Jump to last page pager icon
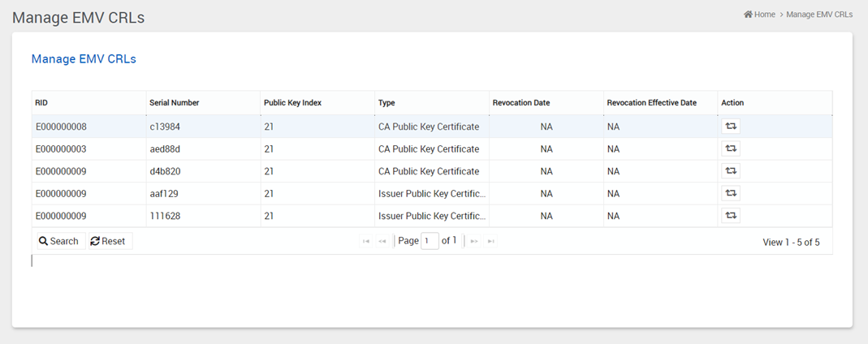 tap(490, 241)
